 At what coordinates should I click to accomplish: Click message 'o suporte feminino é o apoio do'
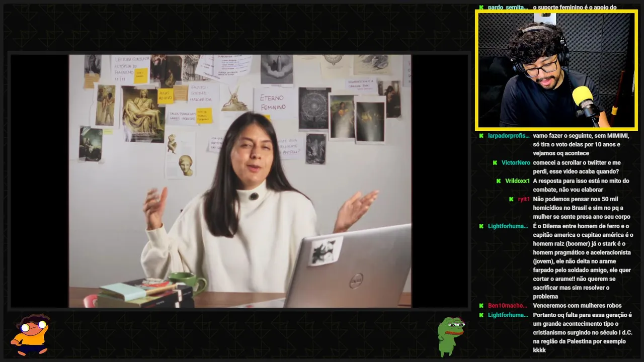click(575, 8)
